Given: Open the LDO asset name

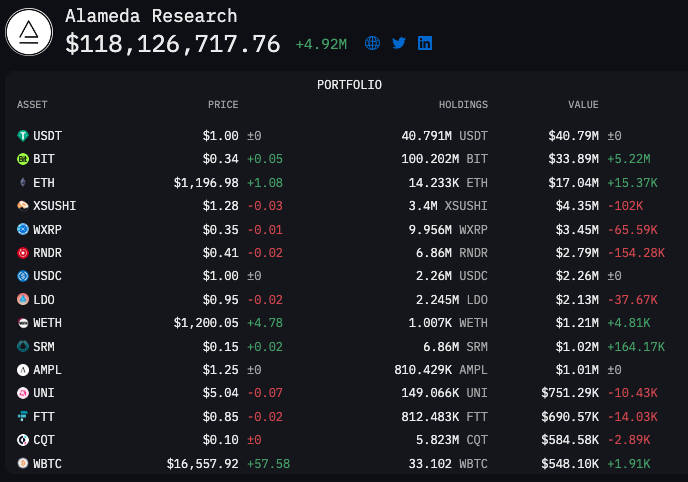Looking at the screenshot, I should pos(44,300).
